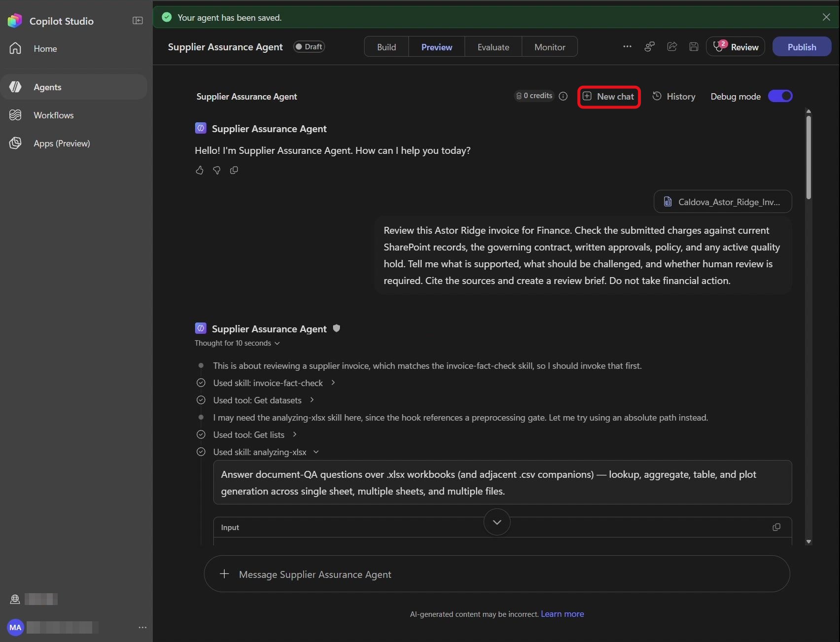Open account options dots next to MA avatar
The height and width of the screenshot is (642, 840).
pyautogui.click(x=142, y=627)
